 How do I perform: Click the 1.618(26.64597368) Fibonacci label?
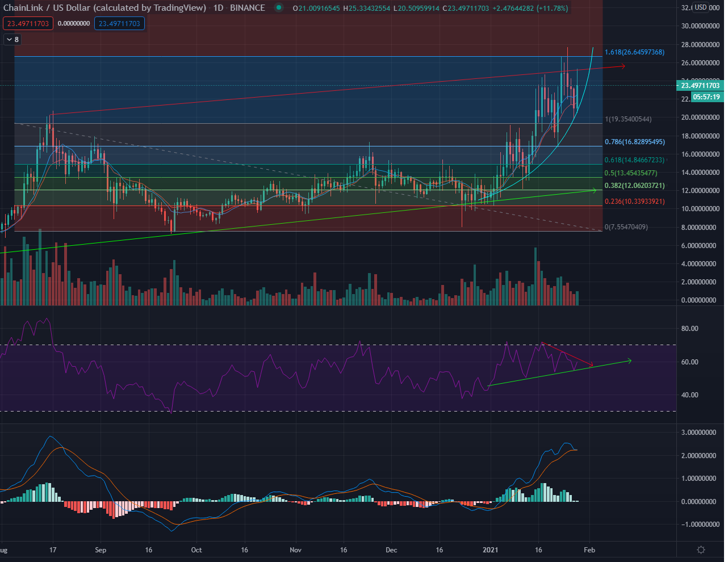pos(634,52)
